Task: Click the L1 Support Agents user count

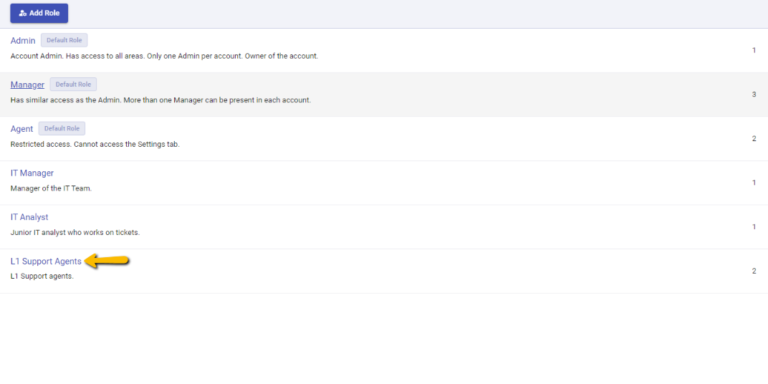Action: click(x=754, y=271)
